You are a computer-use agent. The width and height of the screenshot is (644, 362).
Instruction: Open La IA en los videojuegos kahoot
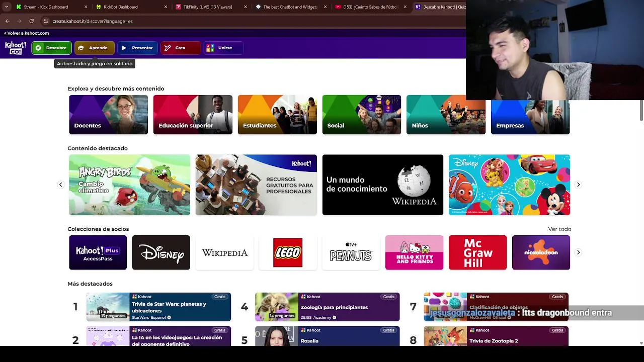158,336
